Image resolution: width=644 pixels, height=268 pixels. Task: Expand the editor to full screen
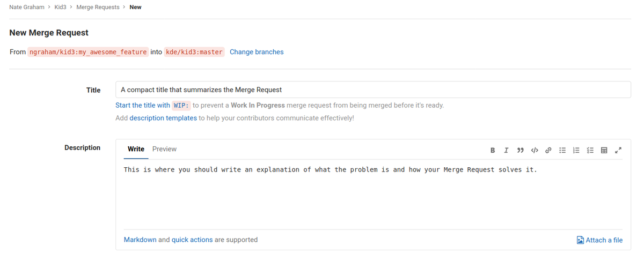point(618,151)
